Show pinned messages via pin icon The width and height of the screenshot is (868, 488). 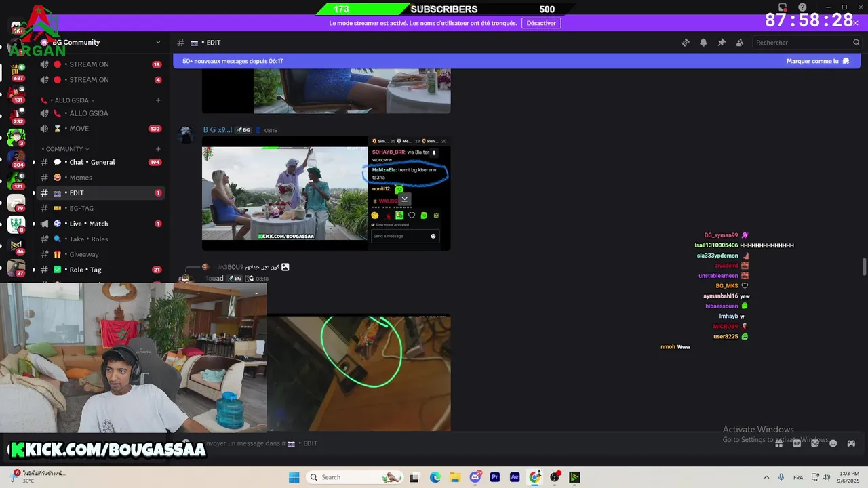[722, 43]
